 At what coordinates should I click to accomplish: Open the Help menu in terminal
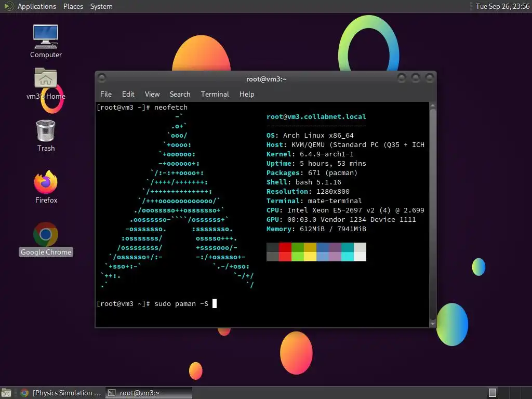247,94
